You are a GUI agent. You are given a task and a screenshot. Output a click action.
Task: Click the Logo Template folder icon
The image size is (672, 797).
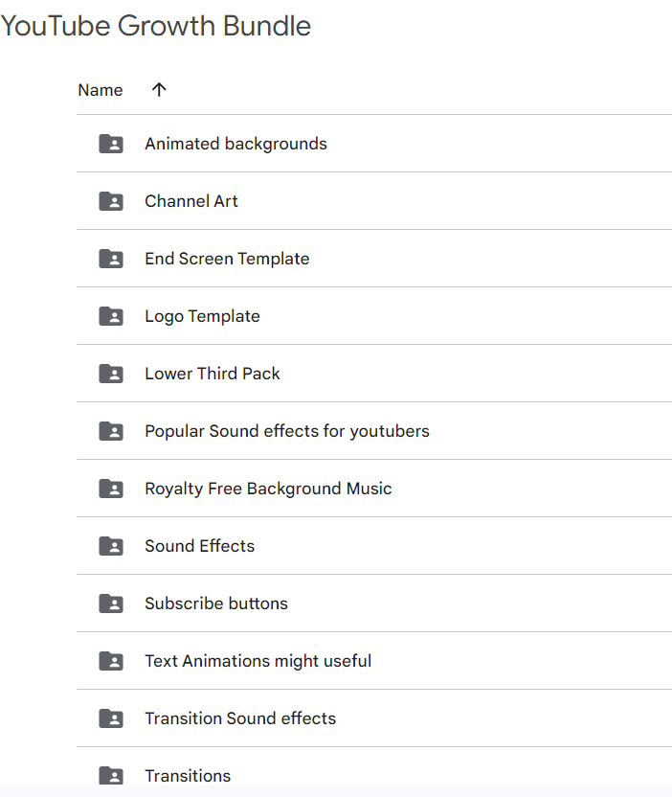(111, 316)
